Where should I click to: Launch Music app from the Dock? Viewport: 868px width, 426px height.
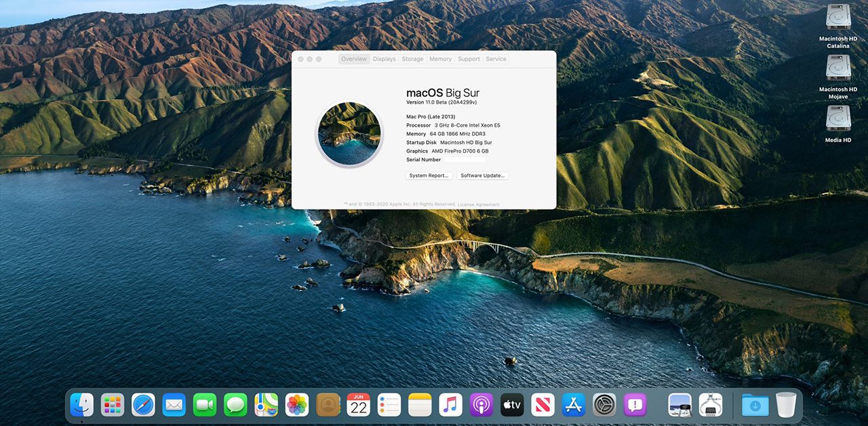pos(451,405)
